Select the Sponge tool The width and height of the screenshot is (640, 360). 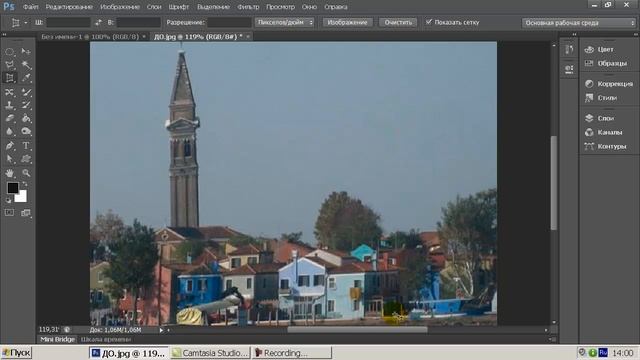pyautogui.click(x=26, y=131)
